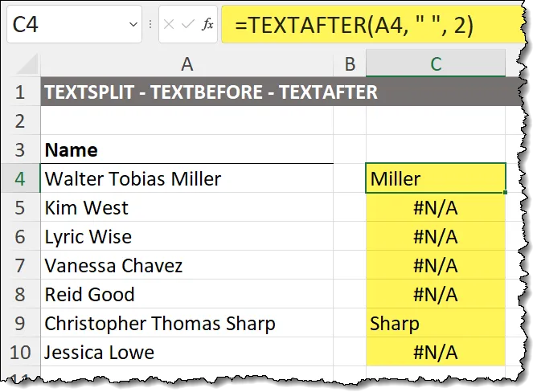
Task: Select column C header
Action: [435, 64]
